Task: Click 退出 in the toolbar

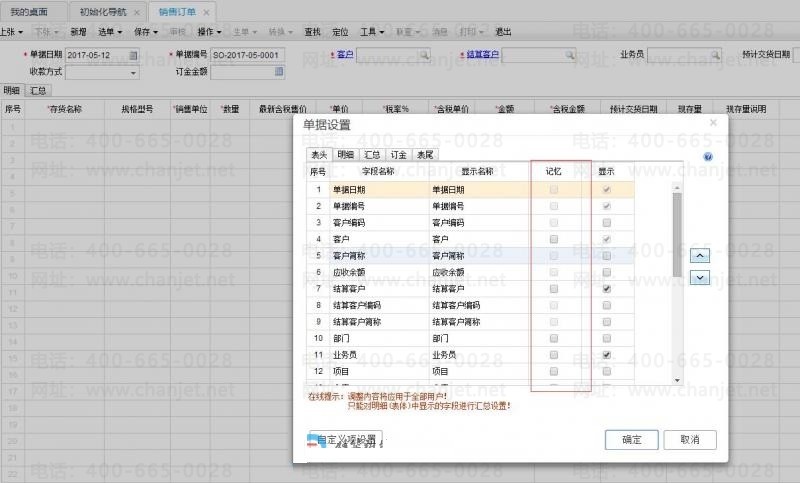Action: pyautogui.click(x=503, y=32)
